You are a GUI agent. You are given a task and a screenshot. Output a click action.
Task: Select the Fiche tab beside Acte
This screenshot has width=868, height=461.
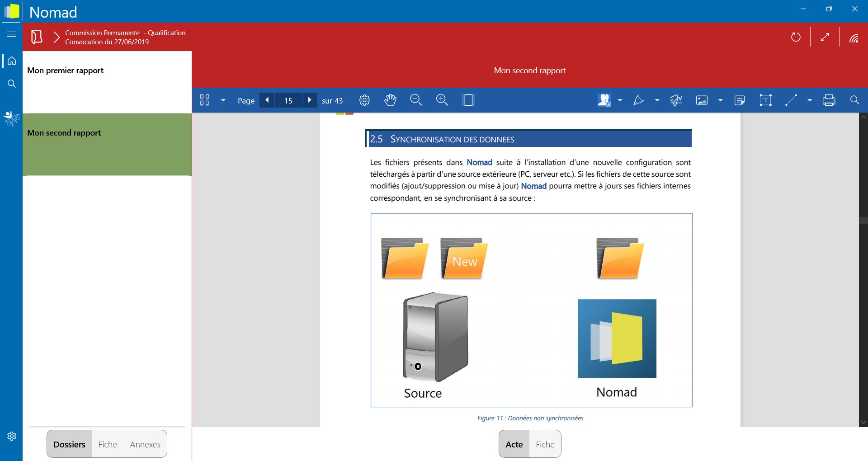pyautogui.click(x=545, y=444)
